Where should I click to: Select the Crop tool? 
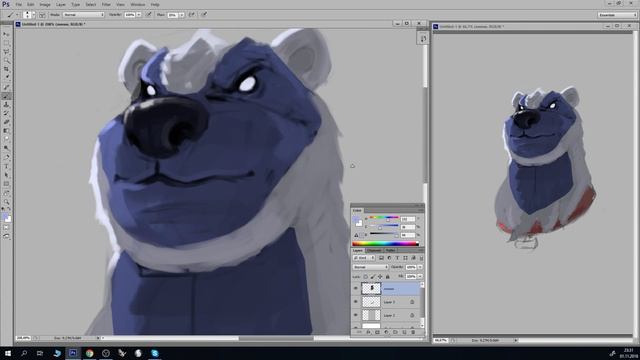[x=6, y=69]
